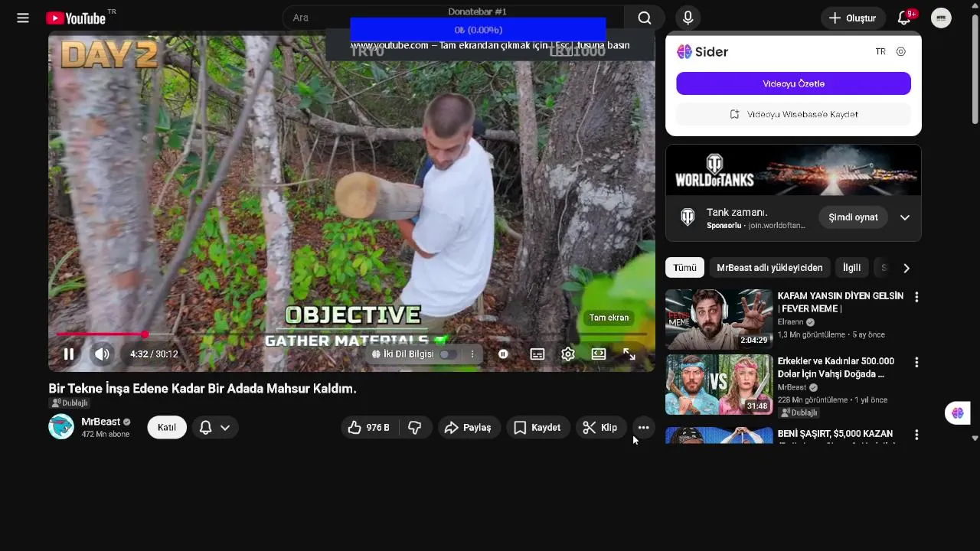The width and height of the screenshot is (980, 551).
Task: Create a clip with Klip
Action: coord(601,428)
